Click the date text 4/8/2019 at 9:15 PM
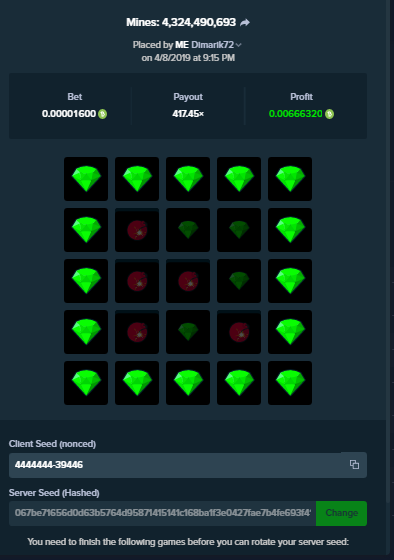394x560 pixels. coord(194,58)
